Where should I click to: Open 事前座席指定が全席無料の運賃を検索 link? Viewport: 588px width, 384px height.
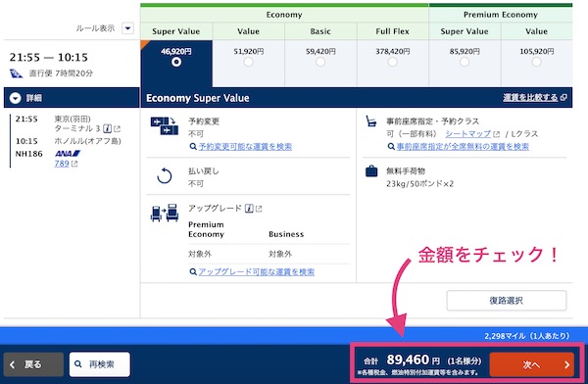[463, 147]
